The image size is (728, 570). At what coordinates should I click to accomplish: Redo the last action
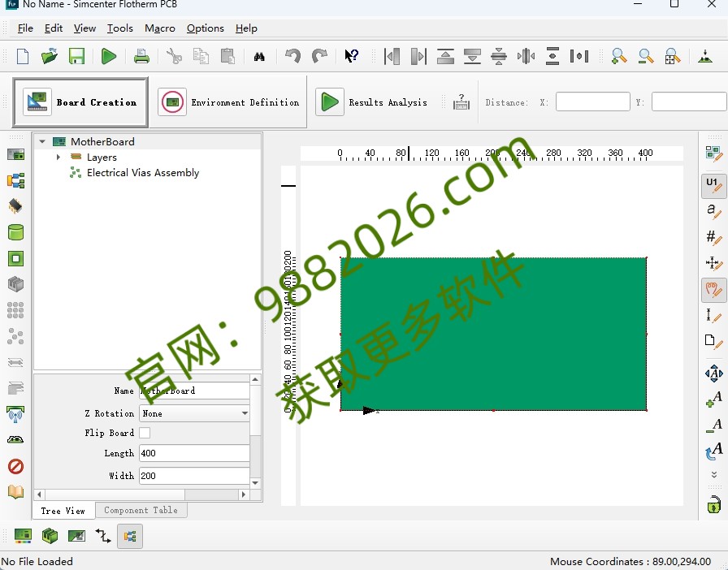(319, 56)
